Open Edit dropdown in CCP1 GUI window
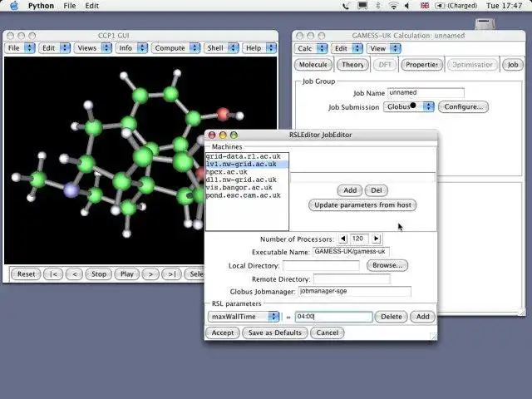The width and height of the screenshot is (532, 399). (x=55, y=48)
